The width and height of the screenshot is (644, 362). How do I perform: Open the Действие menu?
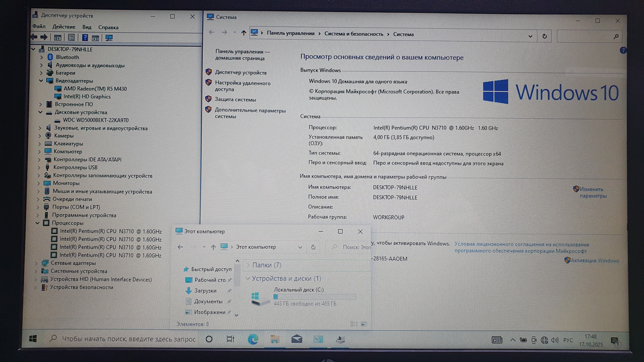point(64,27)
